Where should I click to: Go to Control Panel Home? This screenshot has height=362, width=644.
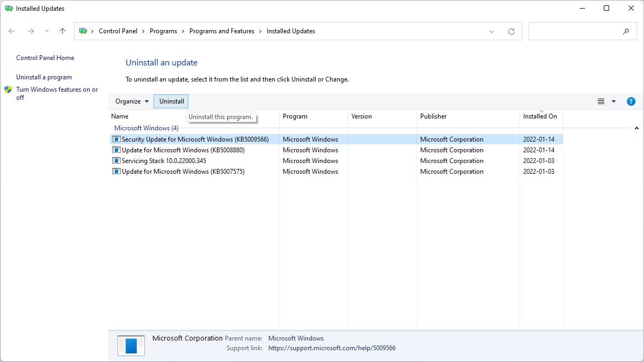[x=45, y=58]
